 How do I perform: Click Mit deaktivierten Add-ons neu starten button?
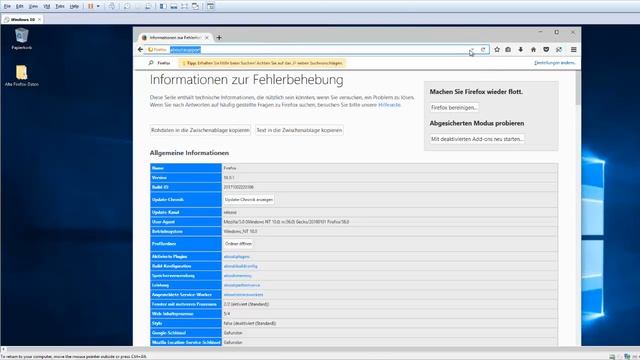pyautogui.click(x=477, y=139)
